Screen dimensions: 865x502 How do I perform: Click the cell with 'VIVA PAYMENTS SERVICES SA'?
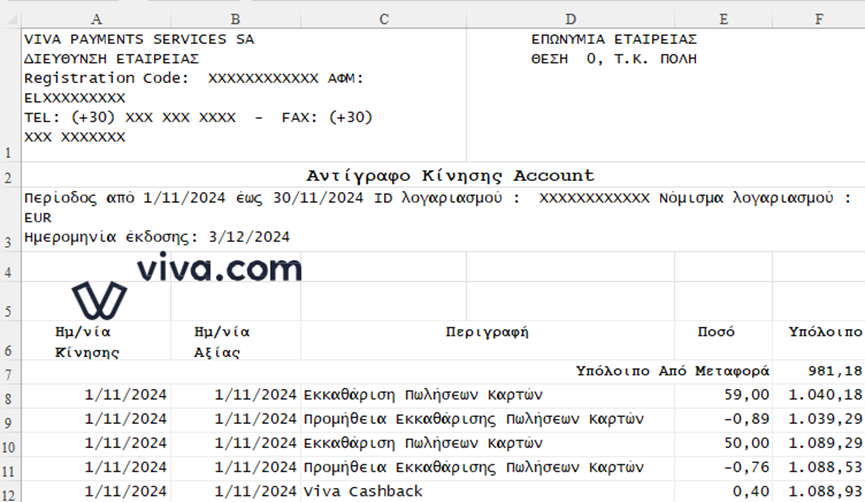tap(244, 95)
